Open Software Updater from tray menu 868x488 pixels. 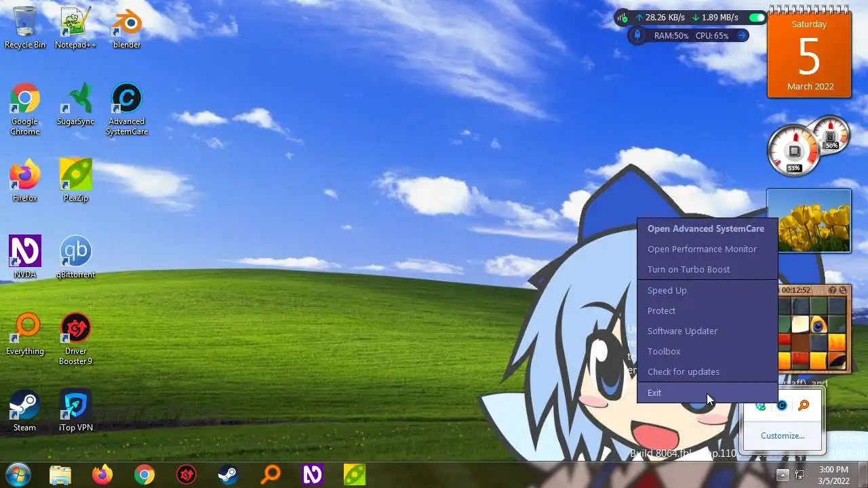click(707, 331)
